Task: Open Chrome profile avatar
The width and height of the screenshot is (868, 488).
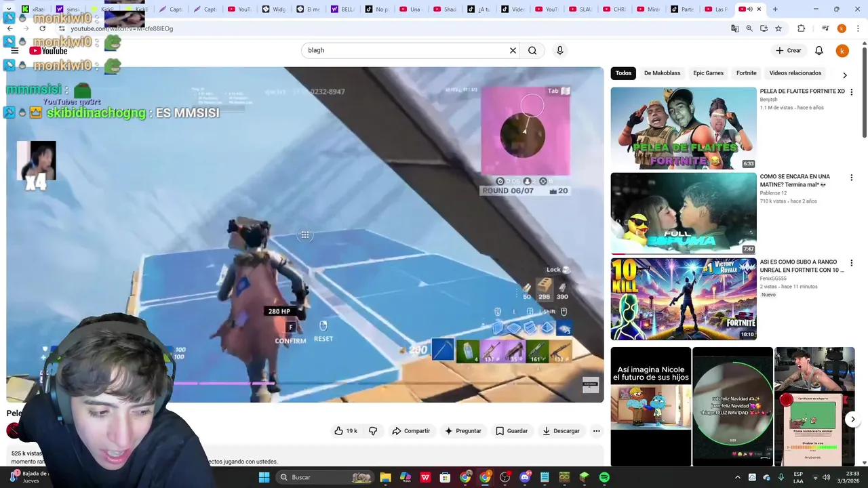Action: click(842, 28)
